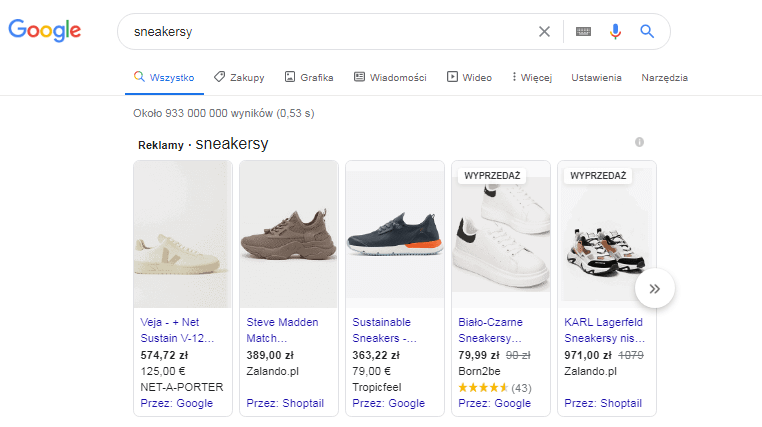762x427 pixels.
Task: Open ad info icon beside Reklamy
Action: click(x=639, y=142)
